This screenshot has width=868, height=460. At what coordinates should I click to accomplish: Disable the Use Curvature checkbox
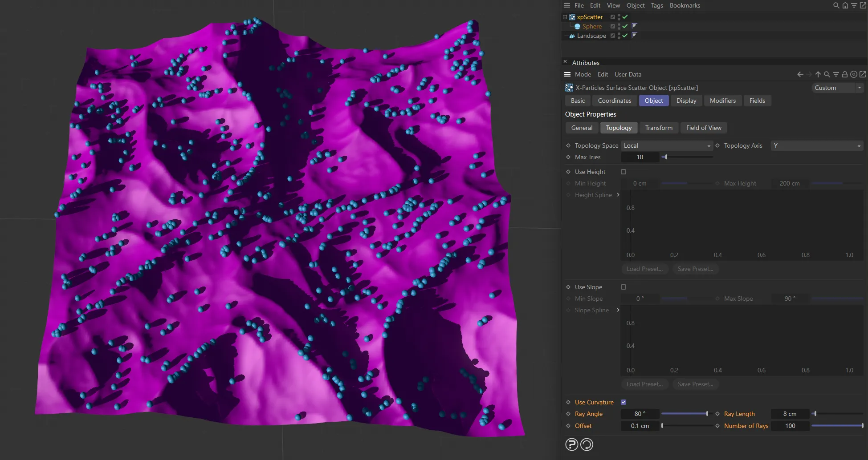coord(623,402)
